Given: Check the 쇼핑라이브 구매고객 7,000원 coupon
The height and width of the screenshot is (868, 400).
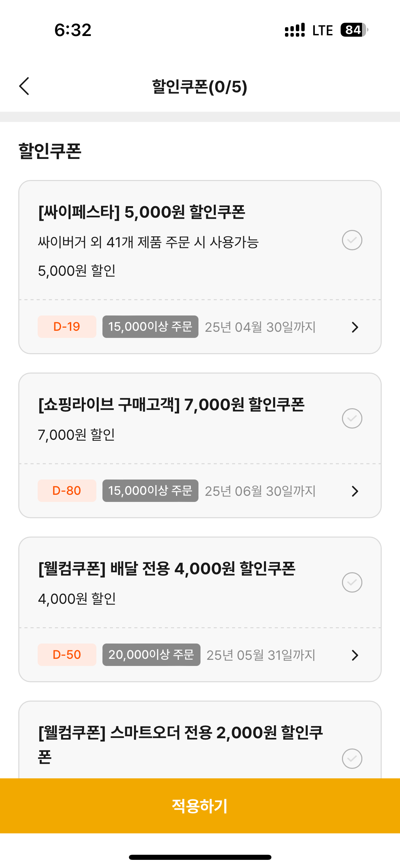Looking at the screenshot, I should click(x=352, y=418).
